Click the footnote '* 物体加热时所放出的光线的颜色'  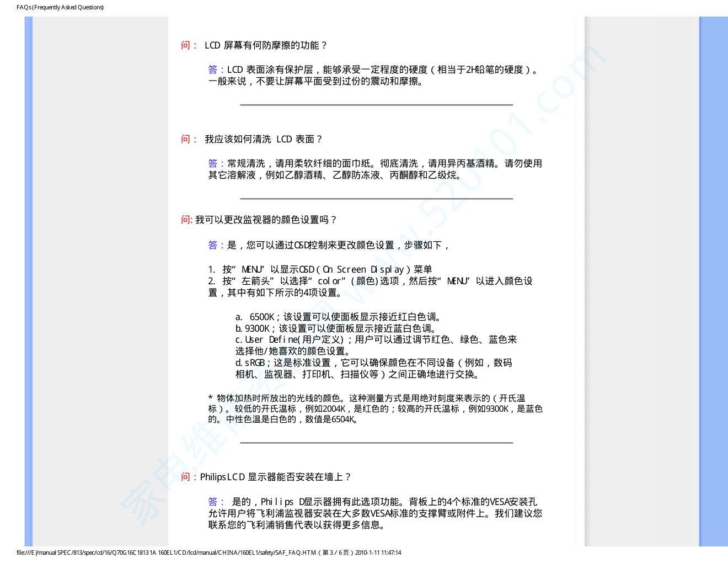pos(367,398)
